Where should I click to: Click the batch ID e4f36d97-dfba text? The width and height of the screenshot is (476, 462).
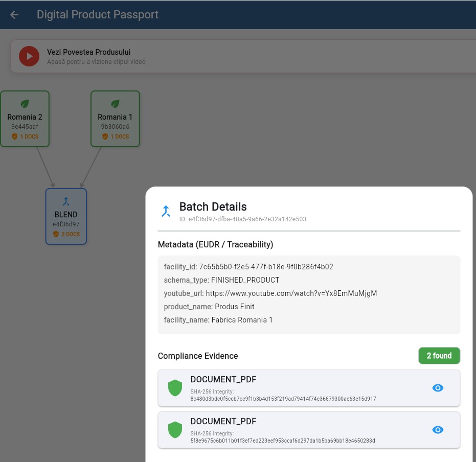(242, 219)
